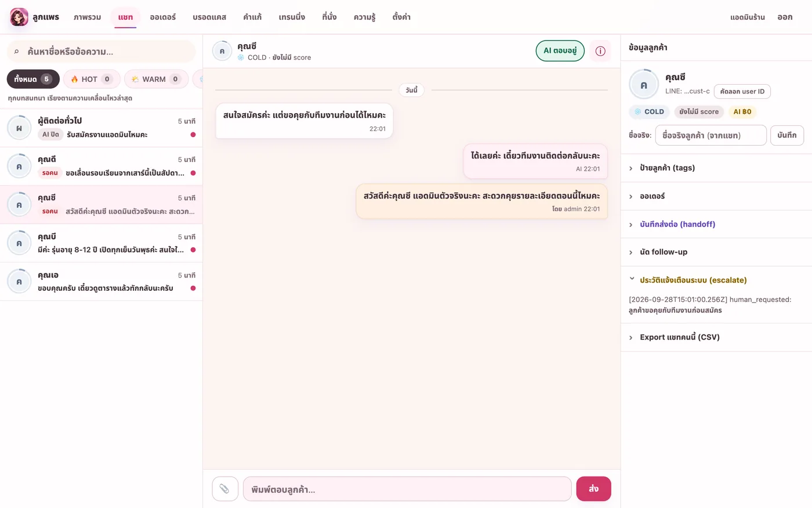Open the customer info circle icon
This screenshot has width=812, height=508.
click(x=600, y=51)
